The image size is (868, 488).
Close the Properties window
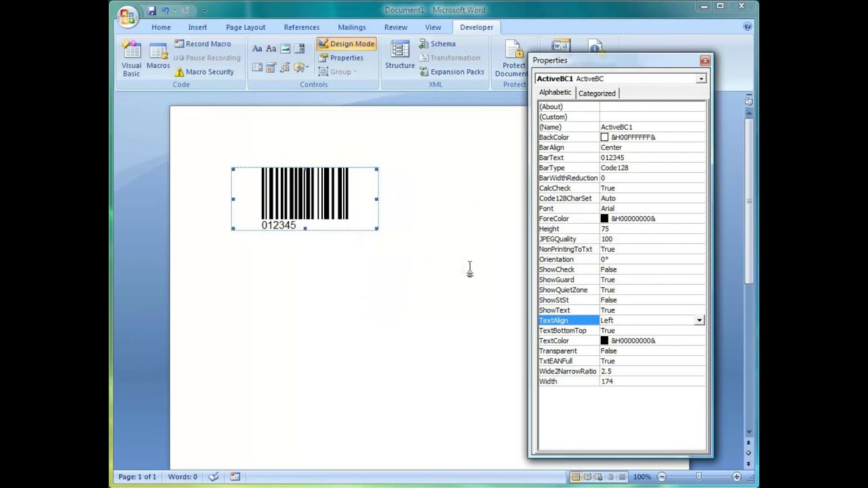[705, 60]
